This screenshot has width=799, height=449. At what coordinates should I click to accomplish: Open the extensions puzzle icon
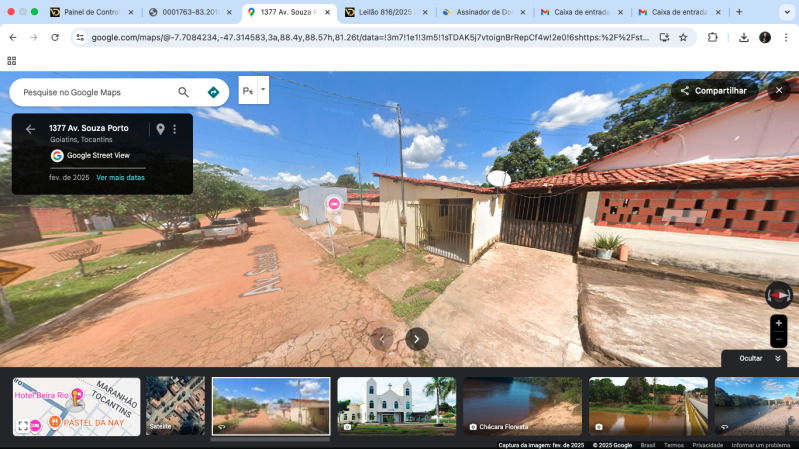[712, 37]
